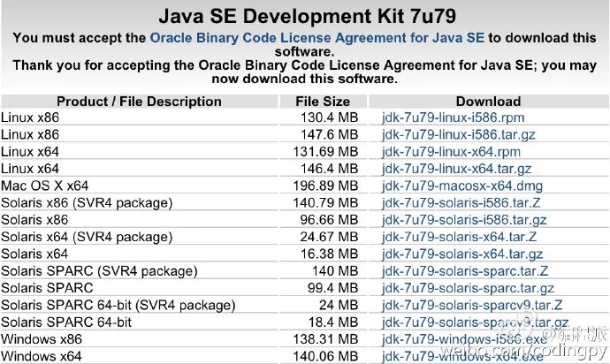Screen dimensions: 610x364
Task: Click the 146.4 MB file size
Action: (x=329, y=169)
